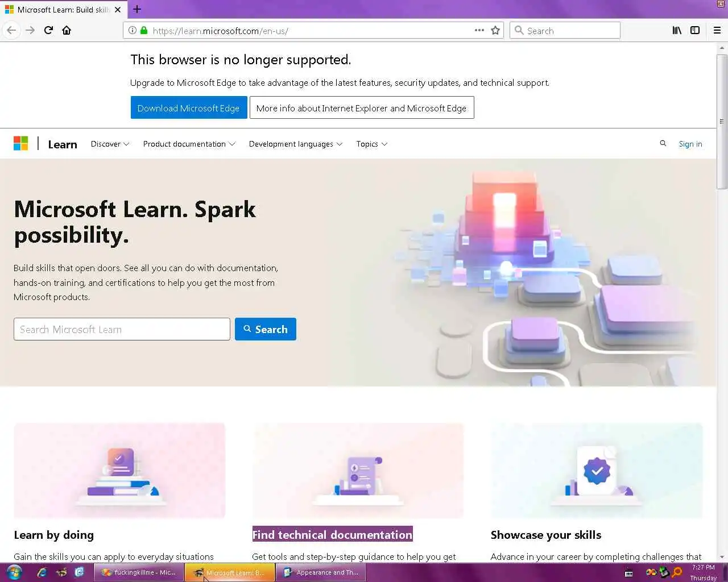Click the system tray magnifier icon
728x582 pixels.
click(677, 572)
